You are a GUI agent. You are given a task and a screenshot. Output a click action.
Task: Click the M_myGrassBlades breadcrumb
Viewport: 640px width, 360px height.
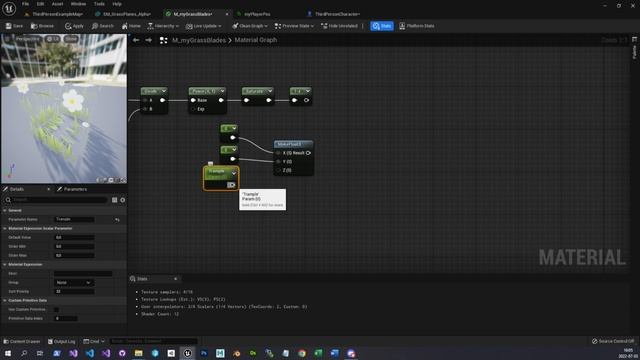pyautogui.click(x=199, y=40)
